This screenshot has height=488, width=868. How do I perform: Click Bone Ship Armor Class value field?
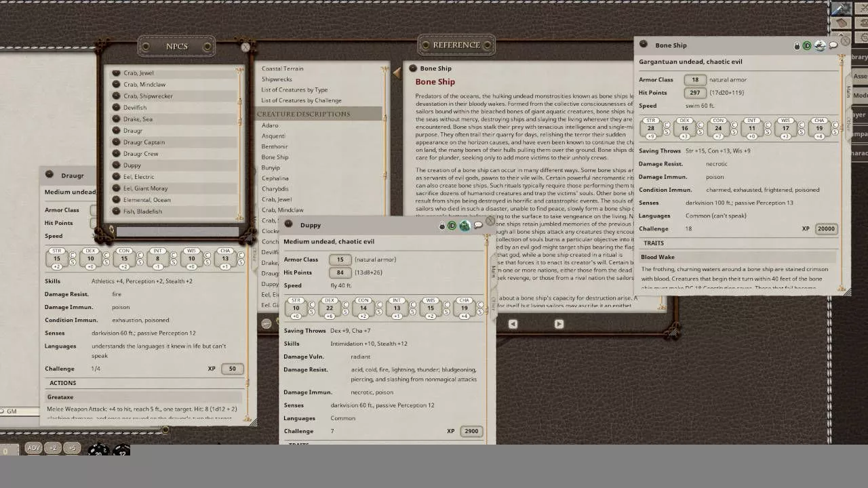pos(695,80)
